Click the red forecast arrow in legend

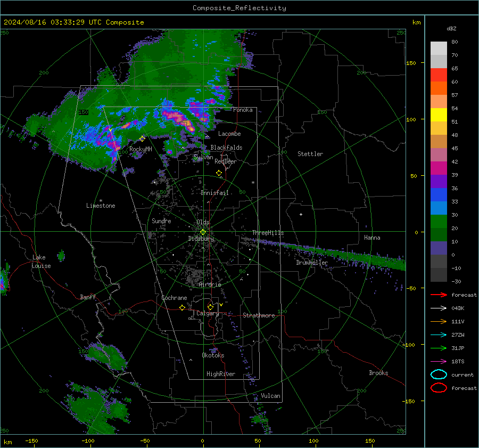pos(439,295)
